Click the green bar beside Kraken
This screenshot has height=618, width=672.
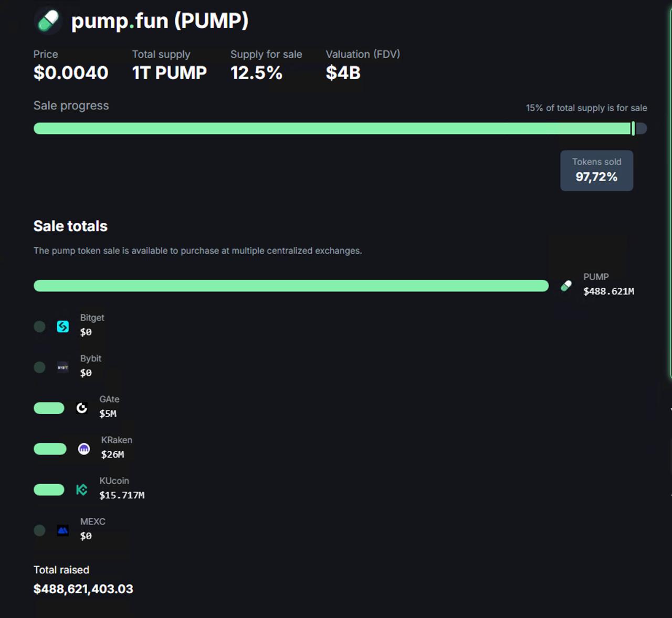tap(50, 449)
